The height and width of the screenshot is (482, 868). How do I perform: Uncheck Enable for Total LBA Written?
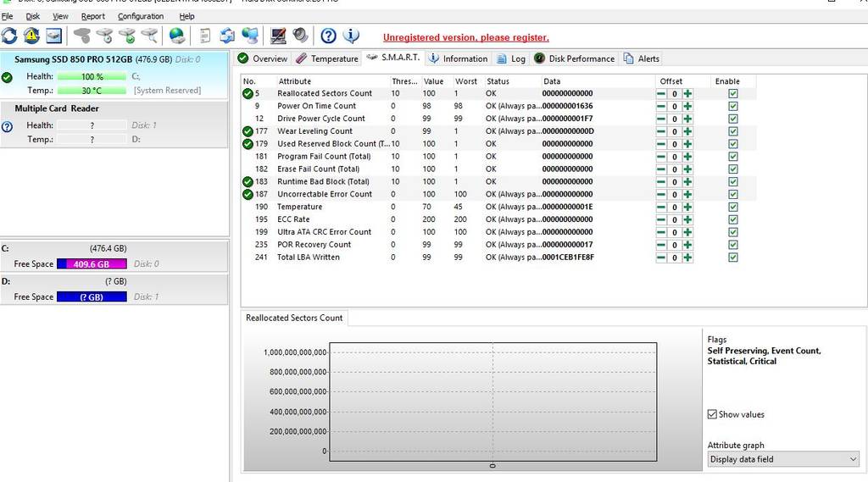click(732, 258)
